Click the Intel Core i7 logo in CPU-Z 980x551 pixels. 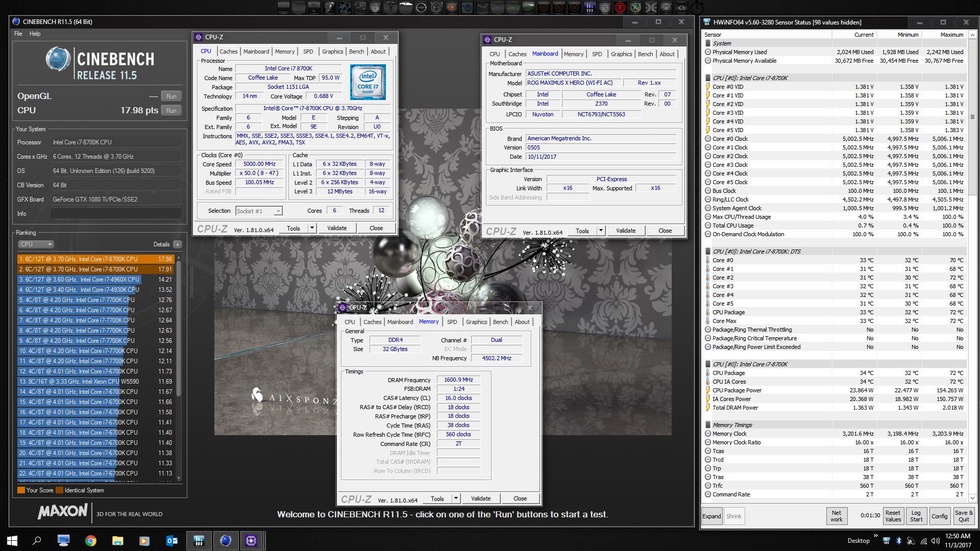tap(368, 82)
